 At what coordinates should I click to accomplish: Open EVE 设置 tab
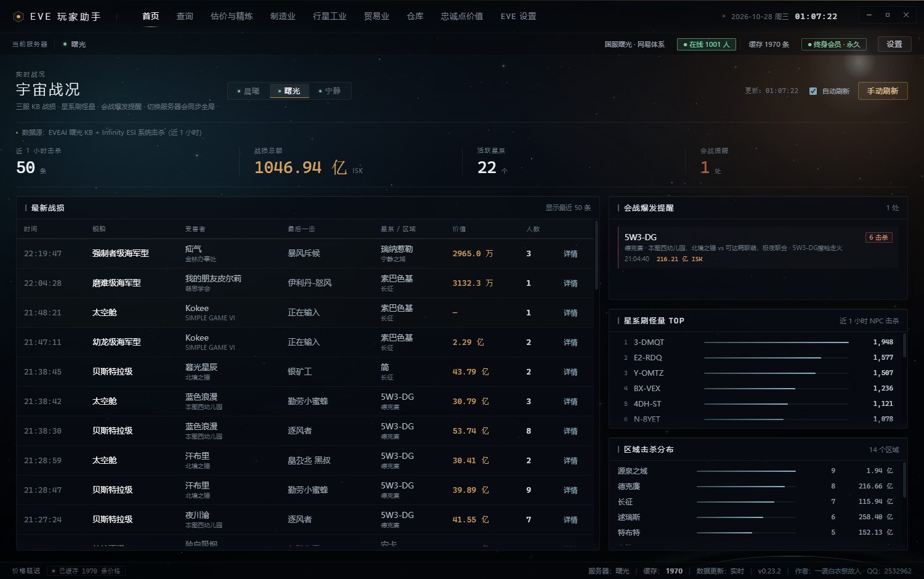pyautogui.click(x=518, y=17)
